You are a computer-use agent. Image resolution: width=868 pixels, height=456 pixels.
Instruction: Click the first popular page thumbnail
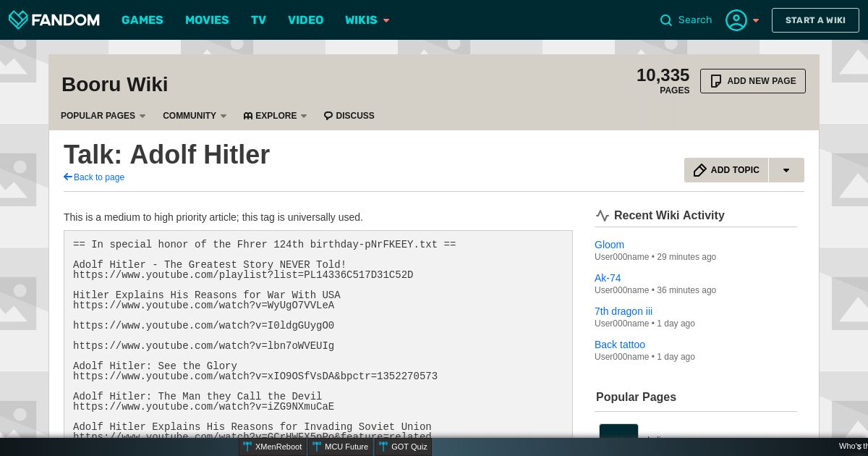pos(618,431)
